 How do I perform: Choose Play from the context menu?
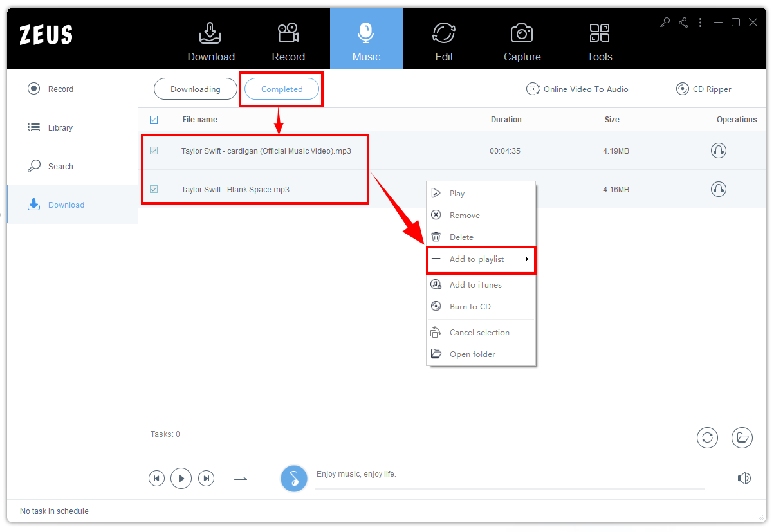(x=481, y=193)
